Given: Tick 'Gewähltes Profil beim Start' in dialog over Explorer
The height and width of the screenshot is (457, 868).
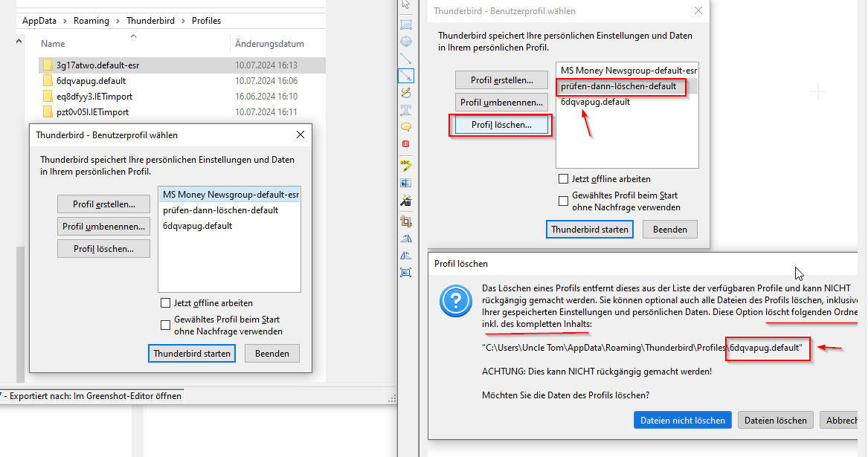Looking at the screenshot, I should coord(165,325).
